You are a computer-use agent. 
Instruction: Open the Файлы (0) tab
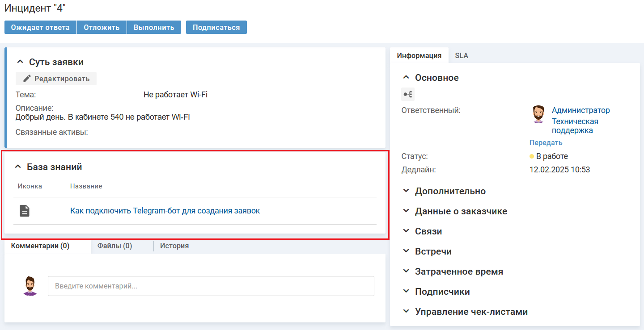(x=114, y=246)
